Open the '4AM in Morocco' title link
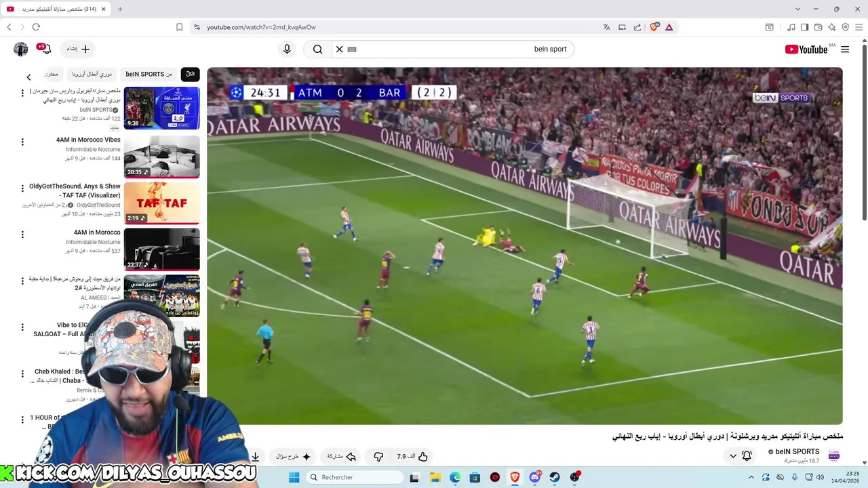Image resolution: width=868 pixels, height=488 pixels. (97, 232)
